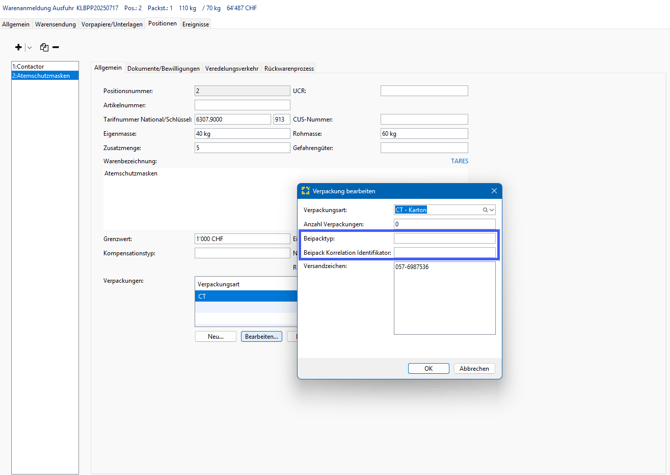Open the Ereignisse tab
Screen dimensions: 670x475
[196, 24]
